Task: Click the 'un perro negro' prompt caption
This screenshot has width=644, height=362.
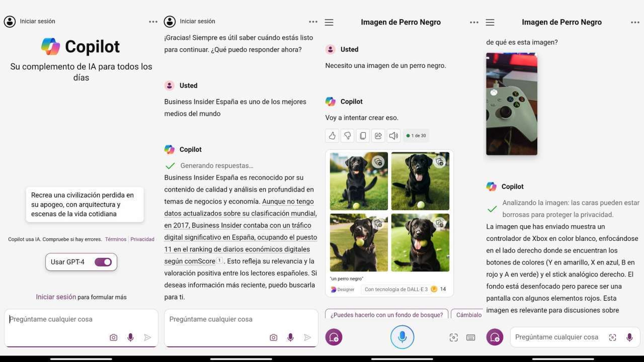Action: (346, 279)
